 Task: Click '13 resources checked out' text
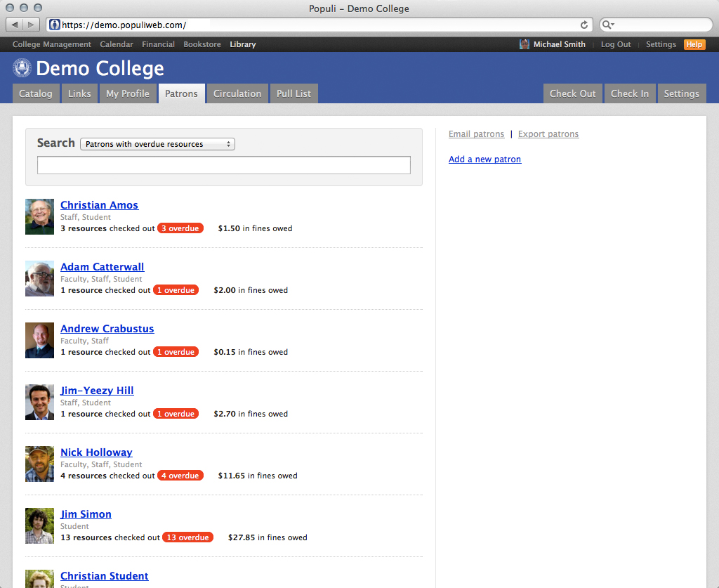(x=110, y=537)
